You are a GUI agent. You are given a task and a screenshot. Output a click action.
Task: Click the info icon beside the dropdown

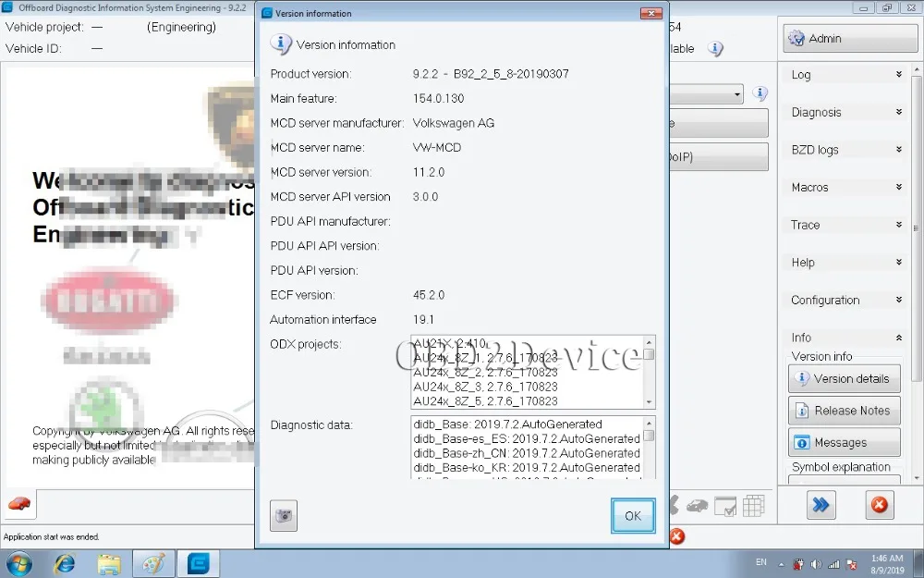tap(760, 93)
